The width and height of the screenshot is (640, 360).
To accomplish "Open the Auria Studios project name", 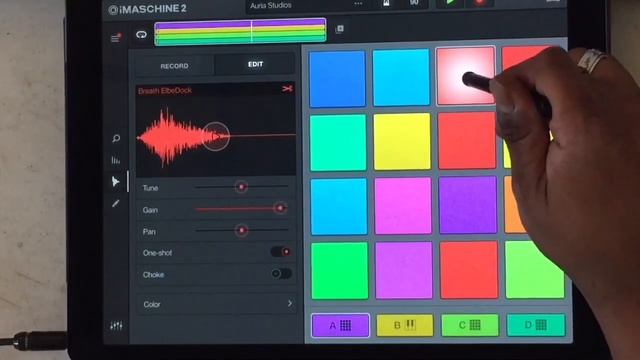I will tap(271, 5).
